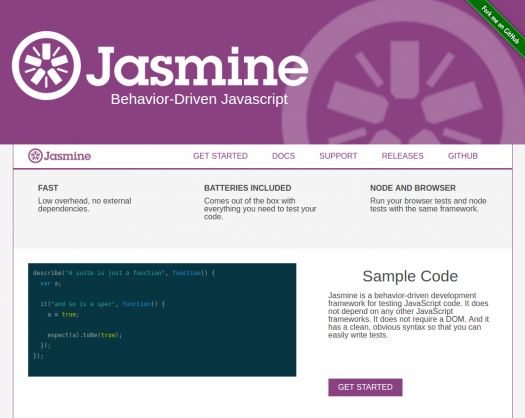Click the large Jasmine flower logo icon
Viewport: 525px width, 418px height.
pyautogui.click(x=46, y=66)
